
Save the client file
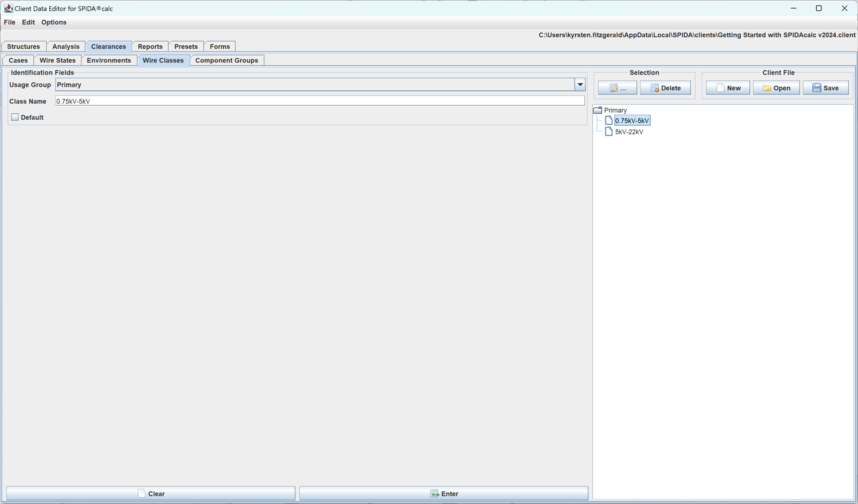tap(825, 88)
